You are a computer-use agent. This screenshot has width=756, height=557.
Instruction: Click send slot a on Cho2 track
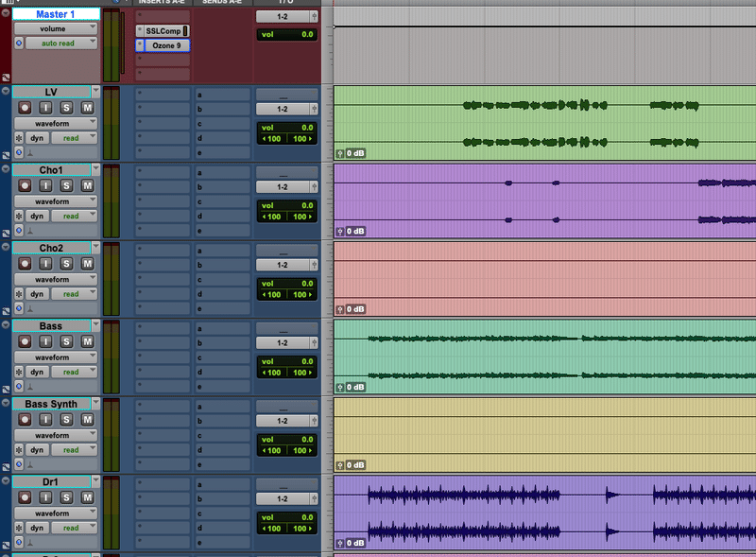(223, 251)
